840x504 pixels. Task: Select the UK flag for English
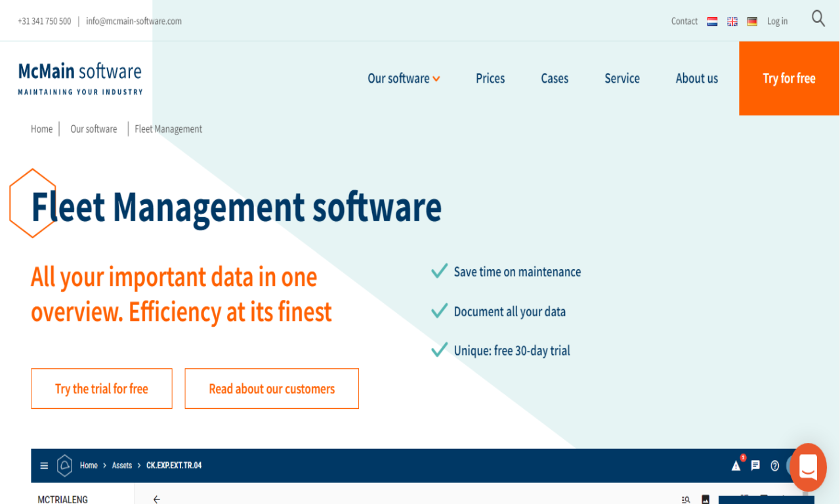coord(732,22)
